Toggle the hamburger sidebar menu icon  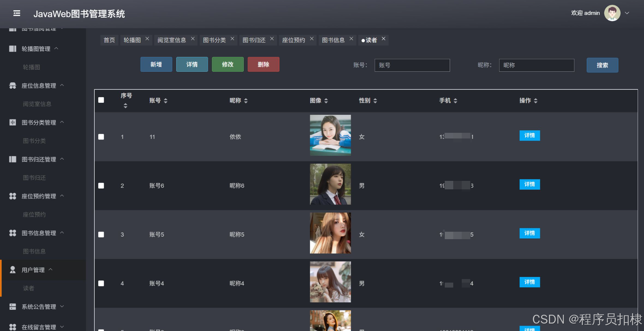(x=17, y=13)
